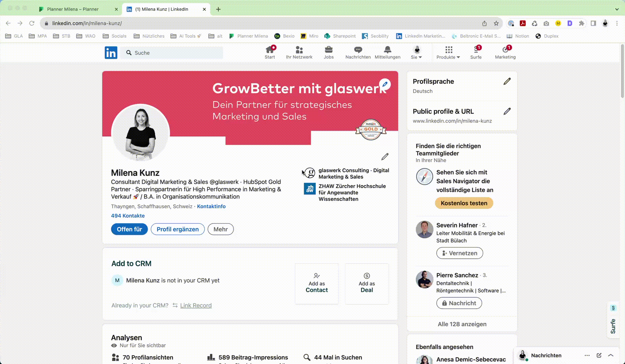Open the Extensions puzzle icon
This screenshot has height=364, width=625.
(x=581, y=23)
